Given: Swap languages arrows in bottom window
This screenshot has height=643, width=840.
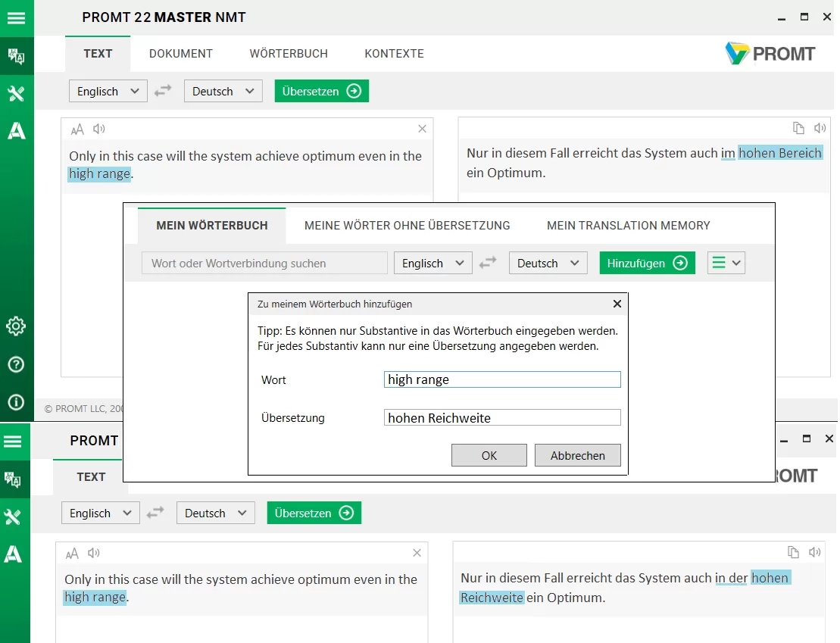Looking at the screenshot, I should click(x=155, y=513).
